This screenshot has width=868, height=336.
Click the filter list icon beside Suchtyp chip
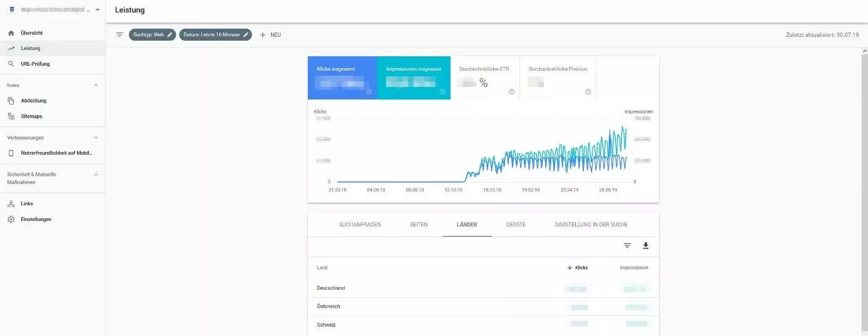(120, 34)
